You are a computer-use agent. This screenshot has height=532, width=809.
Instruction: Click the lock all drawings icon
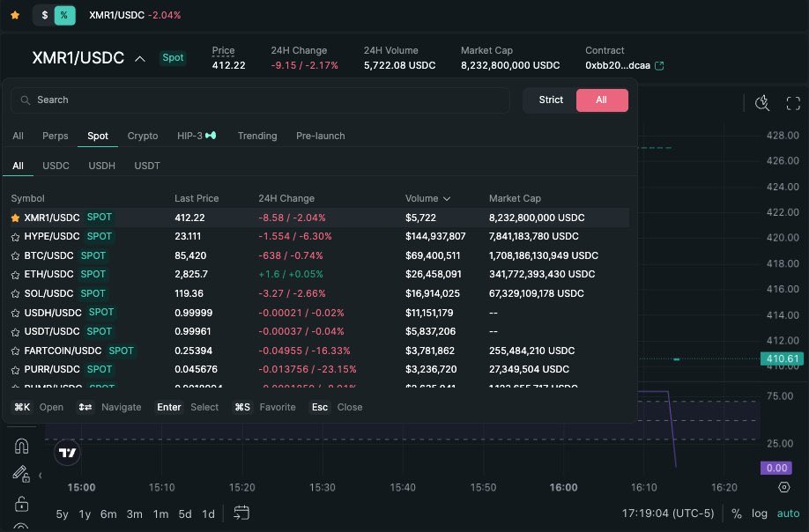click(21, 503)
